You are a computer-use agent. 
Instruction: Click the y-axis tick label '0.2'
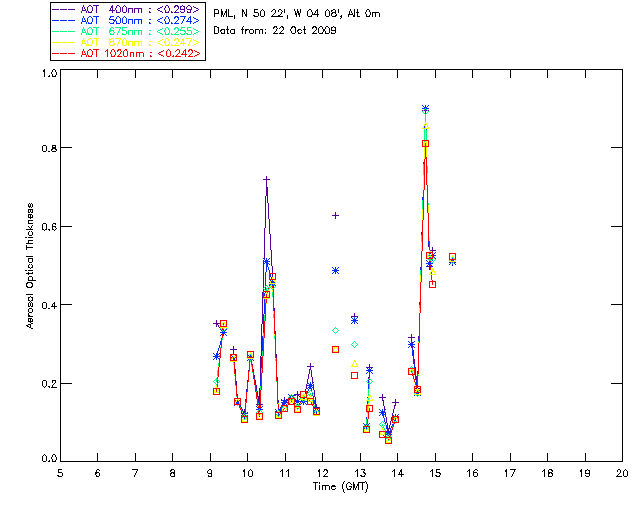pos(49,383)
